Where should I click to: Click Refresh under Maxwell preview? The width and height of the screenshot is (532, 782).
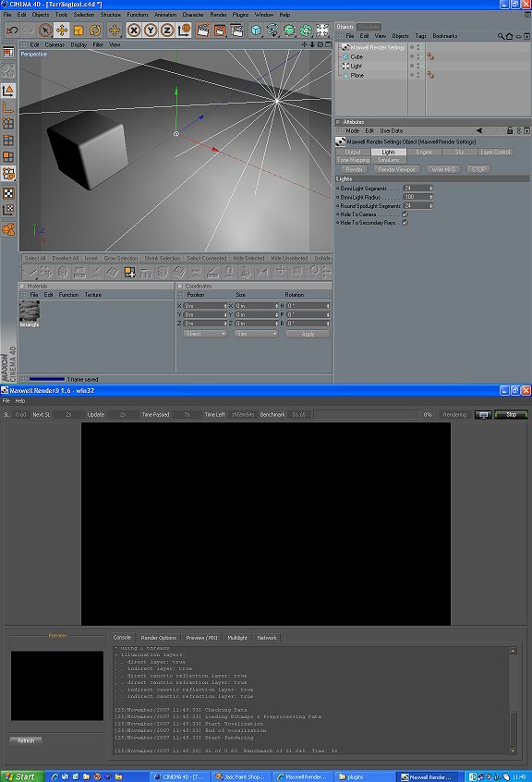click(x=26, y=740)
